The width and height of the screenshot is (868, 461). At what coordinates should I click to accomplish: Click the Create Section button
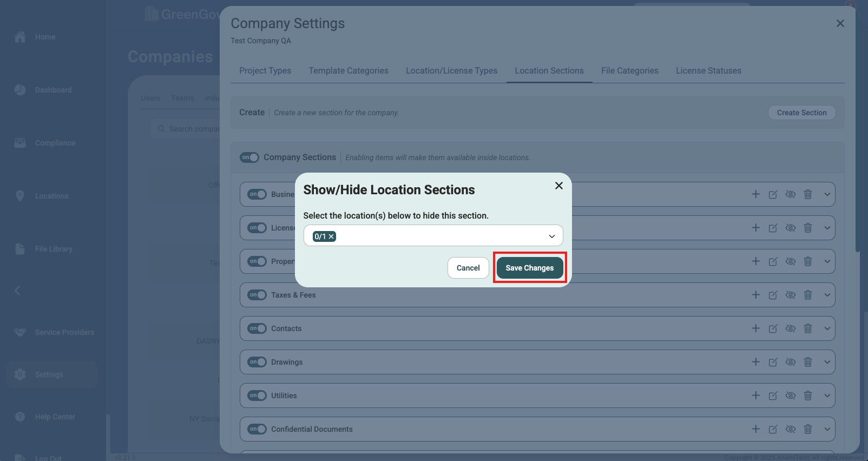pos(801,113)
